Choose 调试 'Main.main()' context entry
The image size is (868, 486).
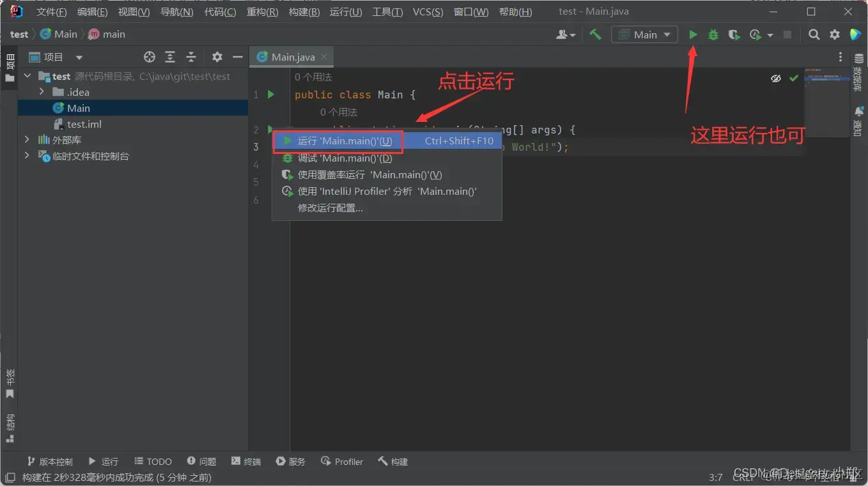(387, 158)
